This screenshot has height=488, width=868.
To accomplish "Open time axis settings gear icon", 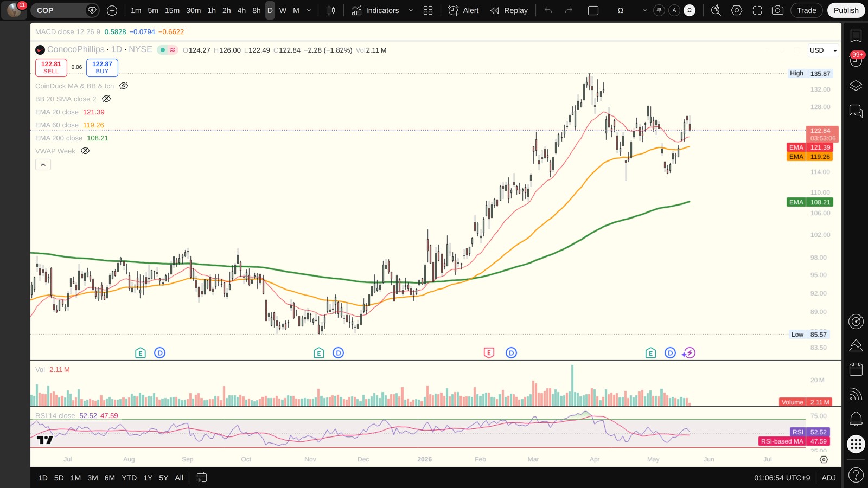I will click(824, 459).
